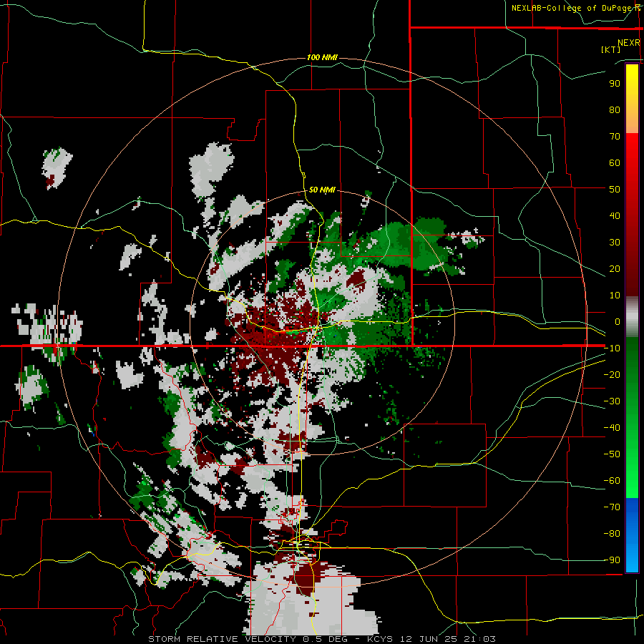Select the 20 value on velocity legend
The width and height of the screenshot is (644, 644).
(x=615, y=268)
